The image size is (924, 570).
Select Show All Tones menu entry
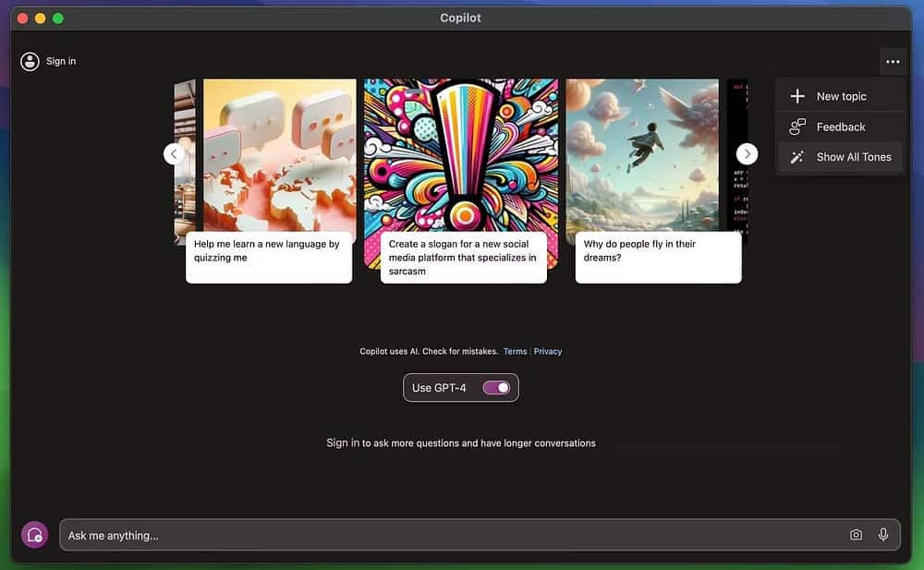[852, 157]
